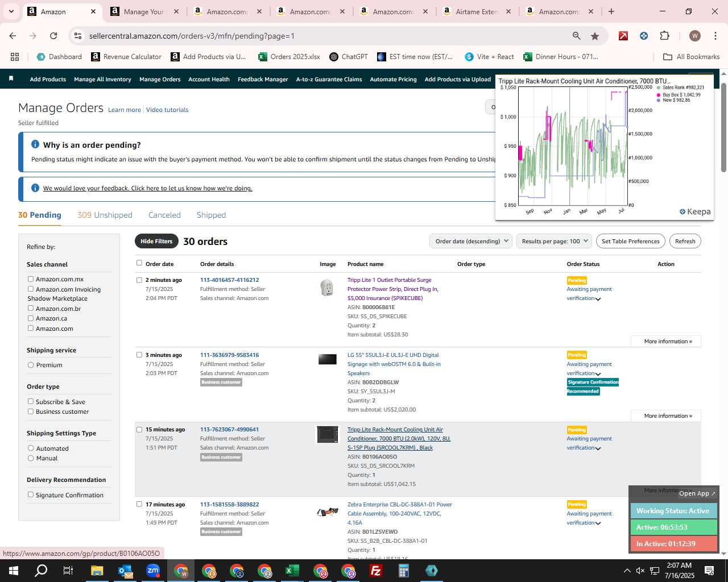Screen dimensions: 728x582
Task: Open the profile avatar W icon
Action: click(694, 36)
